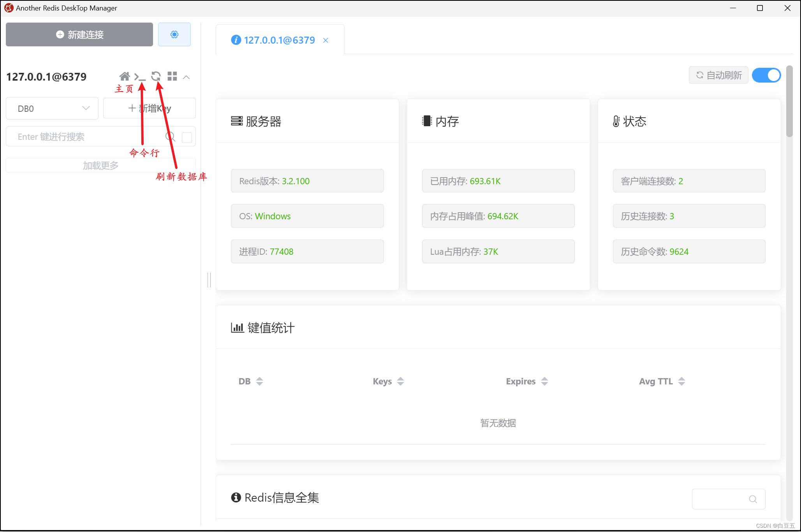Open the DB0 database dropdown

(52, 108)
